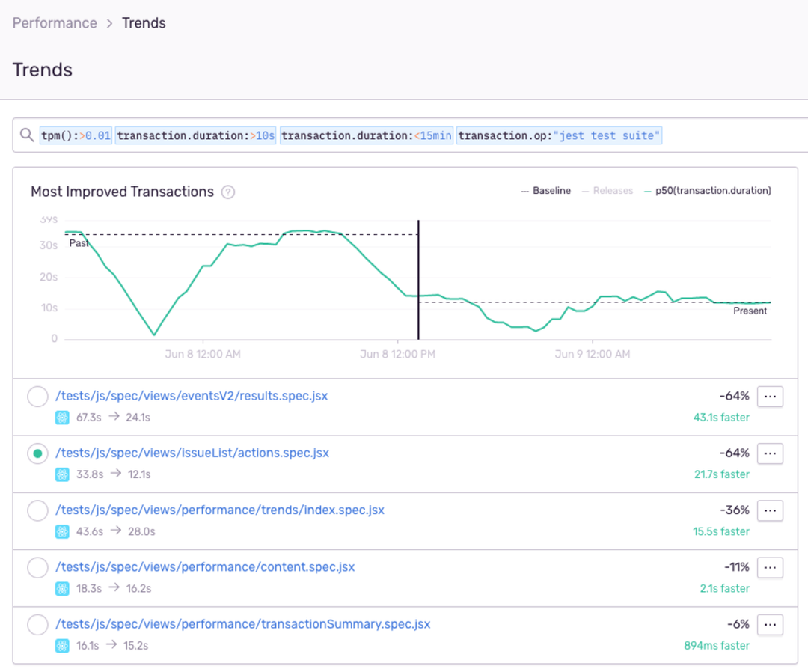Click the React icon under results.spec.jsx
Screen dimensions: 808x672
point(62,418)
